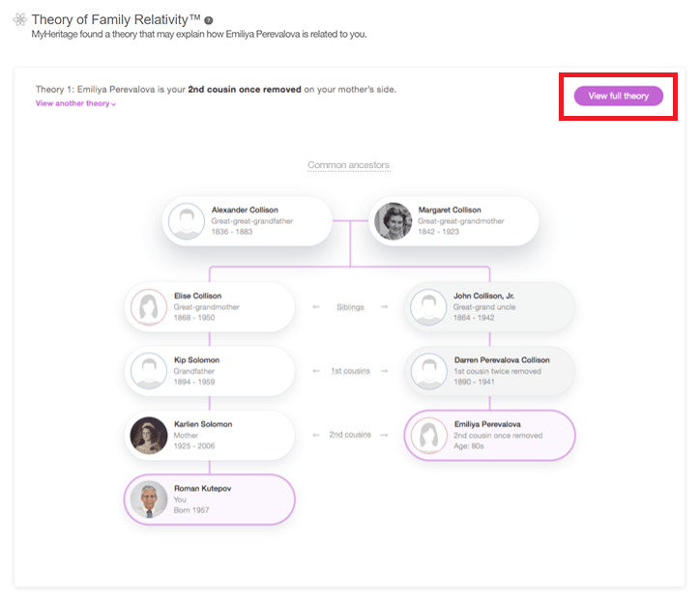Click the Margaret Collison name text

coord(450,210)
